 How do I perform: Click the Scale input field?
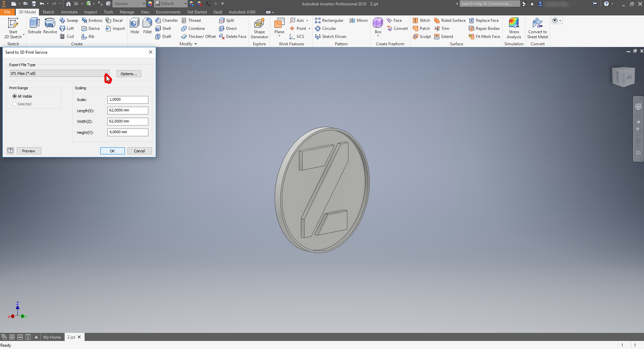(128, 100)
